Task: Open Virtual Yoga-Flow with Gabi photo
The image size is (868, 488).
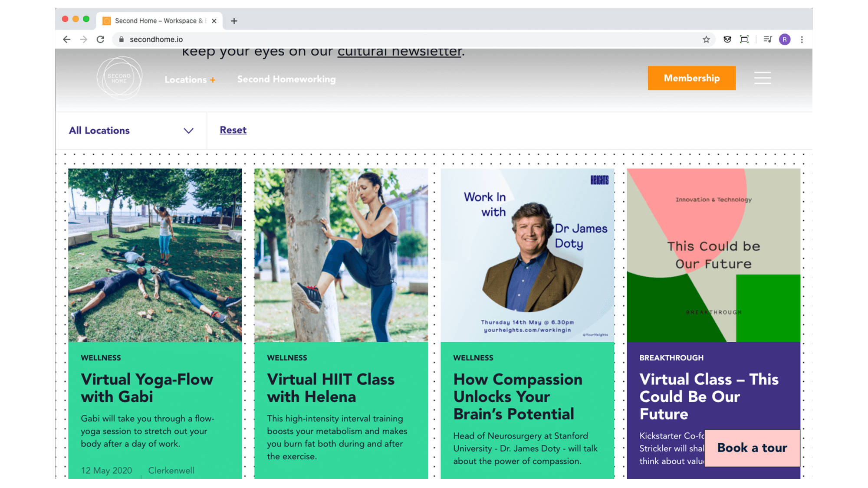Action: pos(155,255)
